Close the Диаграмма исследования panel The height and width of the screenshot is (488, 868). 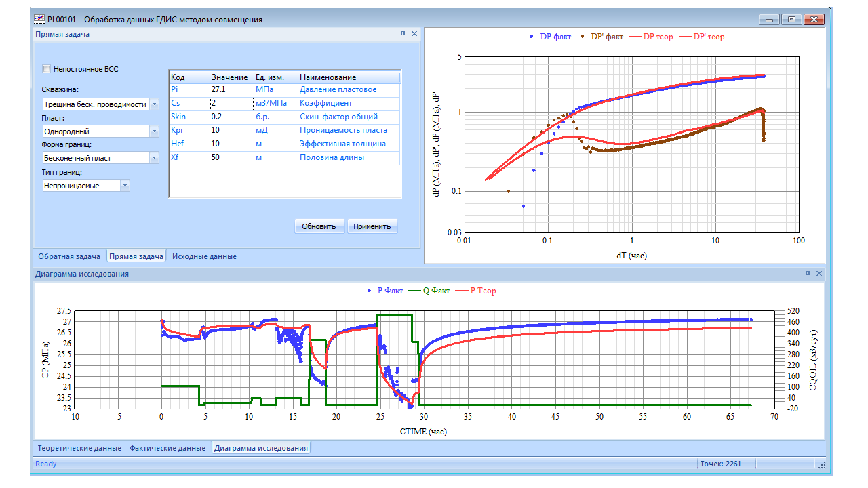tap(819, 274)
